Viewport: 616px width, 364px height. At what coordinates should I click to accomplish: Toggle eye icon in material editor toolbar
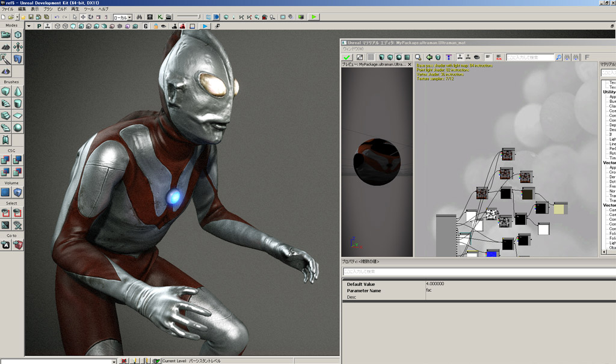(x=476, y=57)
